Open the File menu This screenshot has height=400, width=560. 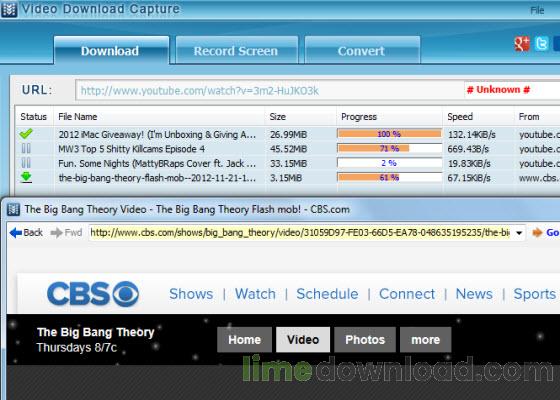pyautogui.click(x=537, y=10)
